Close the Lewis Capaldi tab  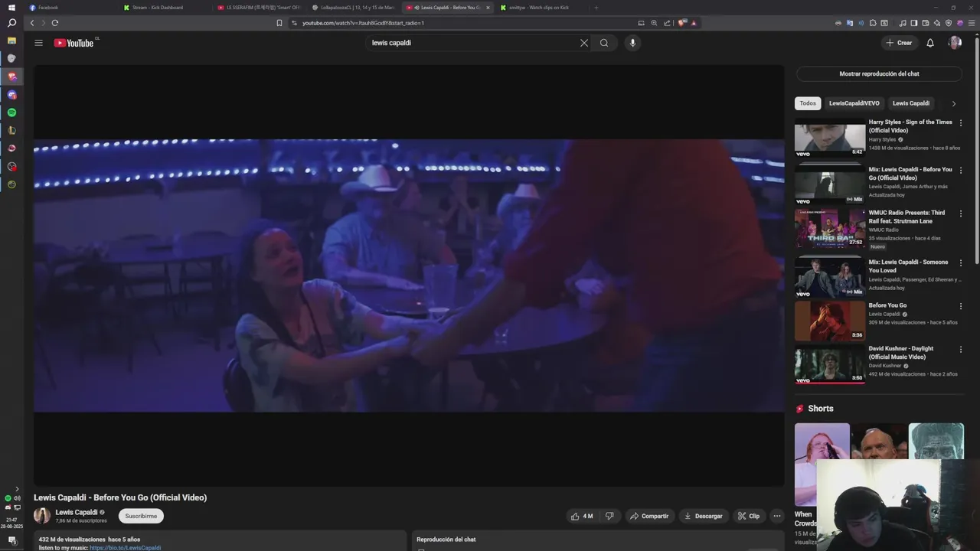[x=488, y=8]
